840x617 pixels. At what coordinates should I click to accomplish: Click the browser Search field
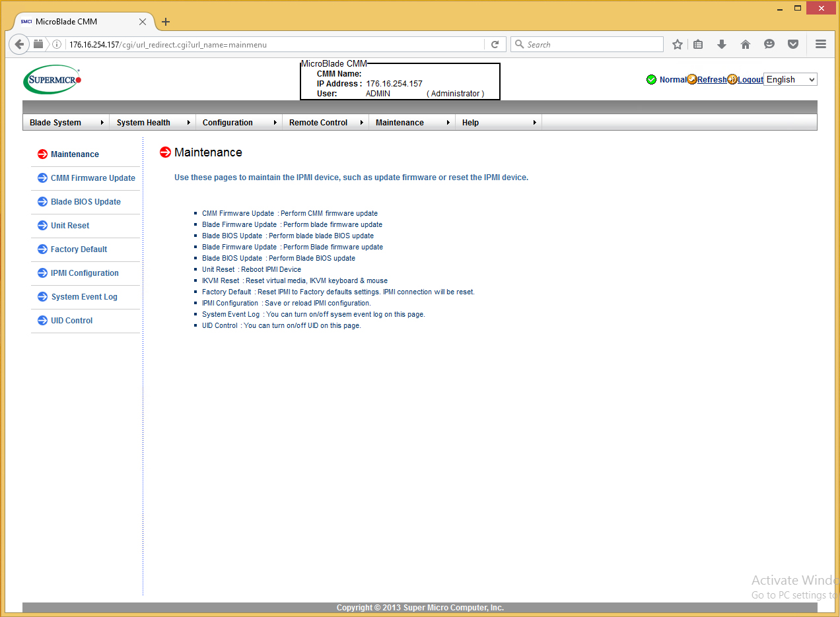[587, 44]
